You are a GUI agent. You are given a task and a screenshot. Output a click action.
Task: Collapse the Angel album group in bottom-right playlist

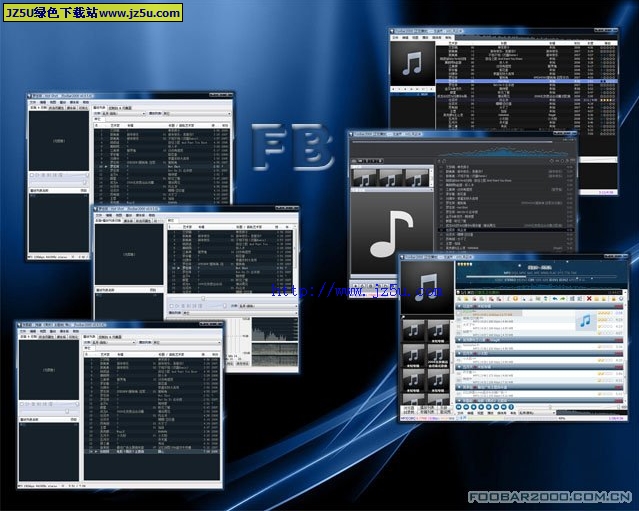(460, 339)
